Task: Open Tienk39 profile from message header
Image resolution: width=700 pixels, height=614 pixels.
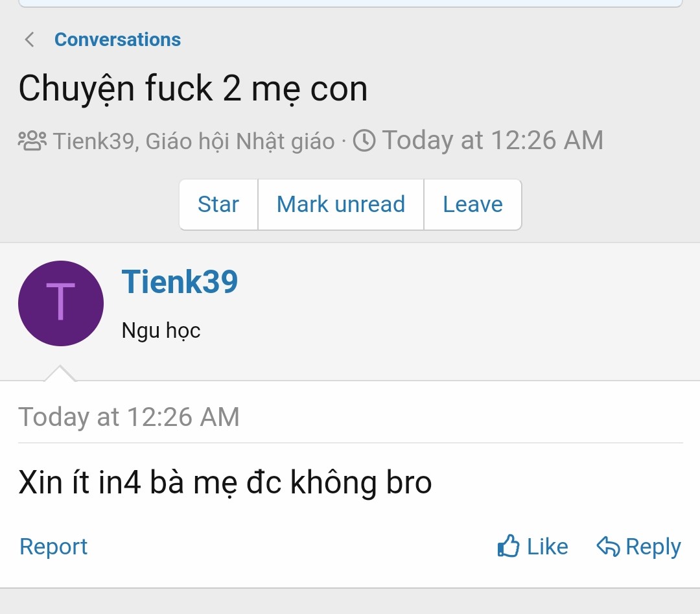Action: (x=180, y=281)
